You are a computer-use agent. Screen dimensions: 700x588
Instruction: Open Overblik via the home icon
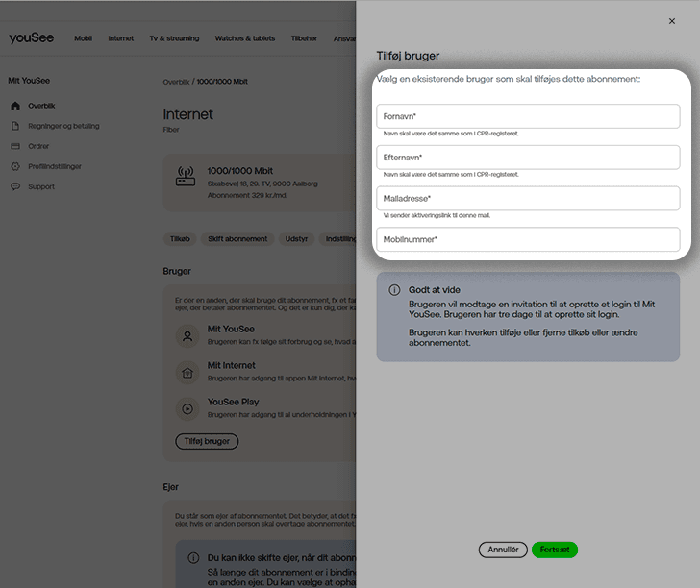[15, 106]
